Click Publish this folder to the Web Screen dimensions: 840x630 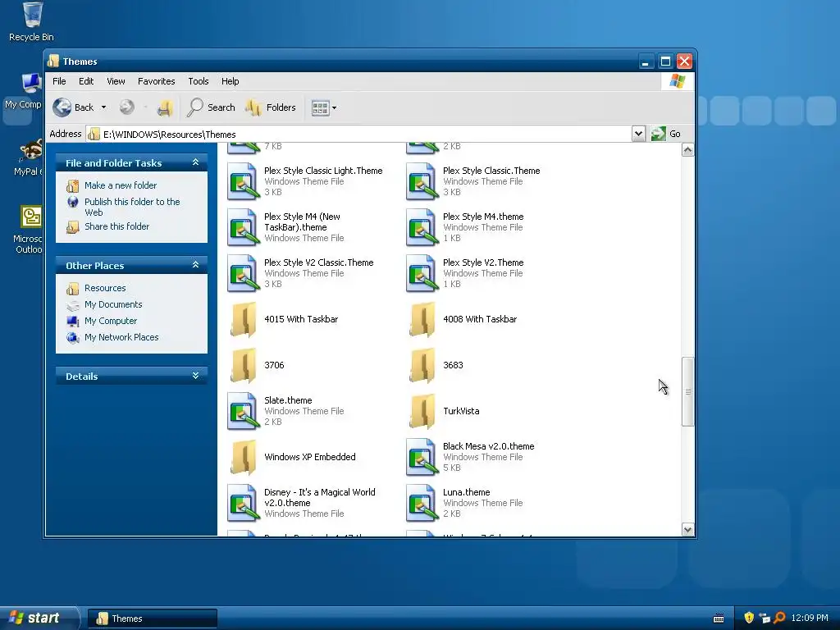[x=132, y=207]
